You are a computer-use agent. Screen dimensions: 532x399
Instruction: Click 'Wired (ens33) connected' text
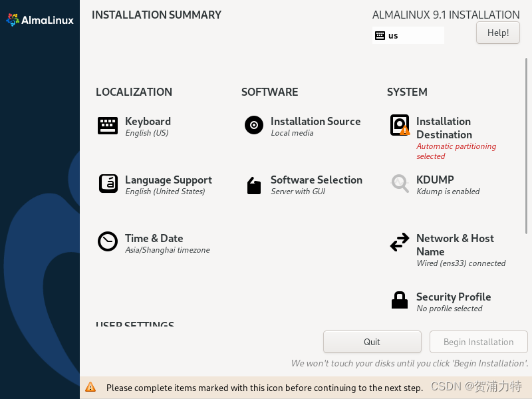461,263
